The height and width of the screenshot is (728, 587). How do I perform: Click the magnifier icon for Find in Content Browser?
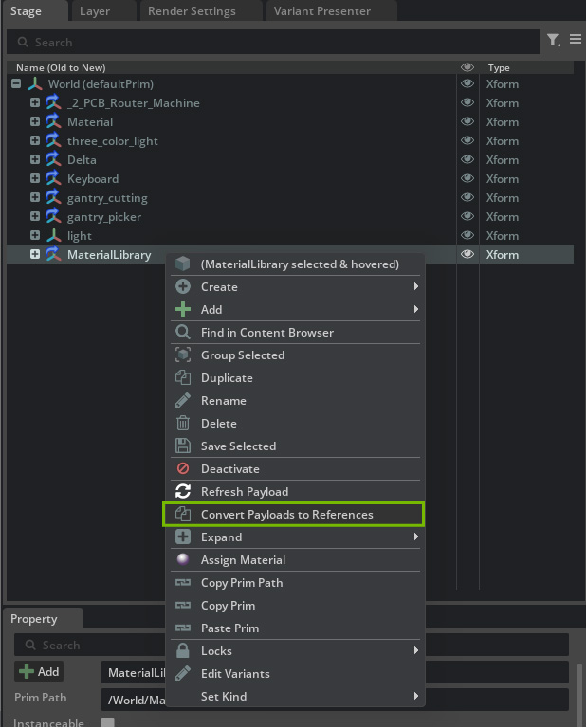[x=183, y=333]
